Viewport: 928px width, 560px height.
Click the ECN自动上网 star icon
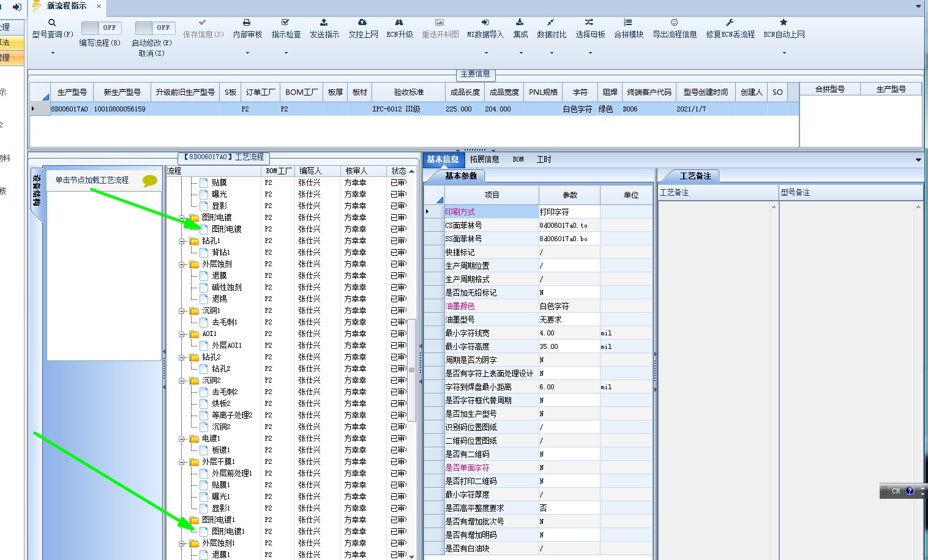coord(784,22)
